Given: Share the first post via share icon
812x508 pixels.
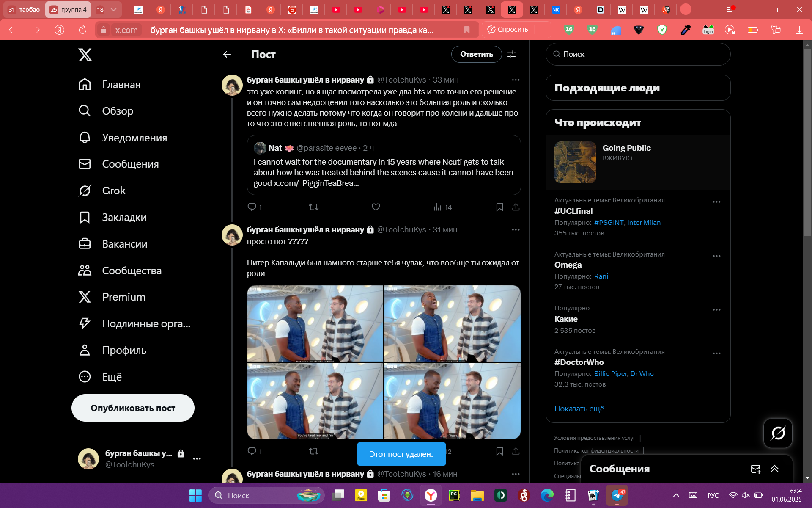Looking at the screenshot, I should point(516,207).
